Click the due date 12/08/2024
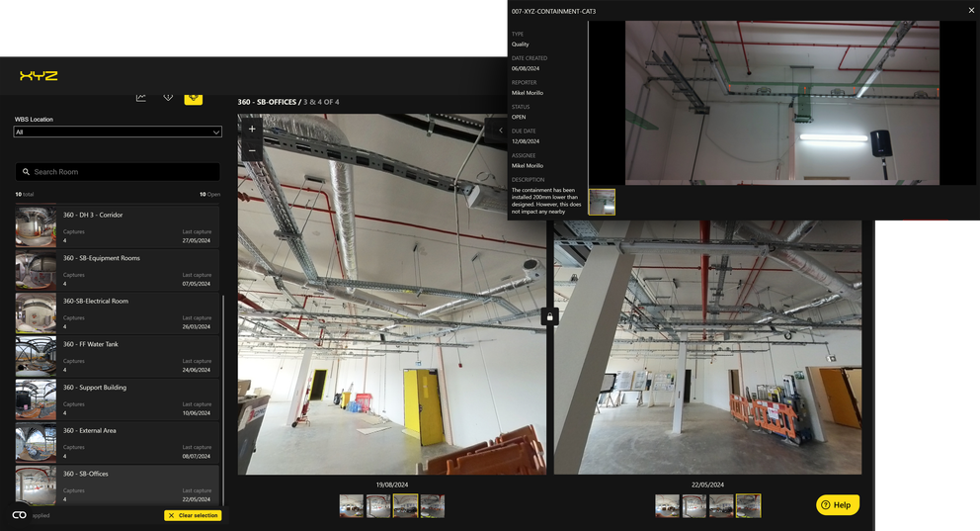This screenshot has height=531, width=980. 526,141
